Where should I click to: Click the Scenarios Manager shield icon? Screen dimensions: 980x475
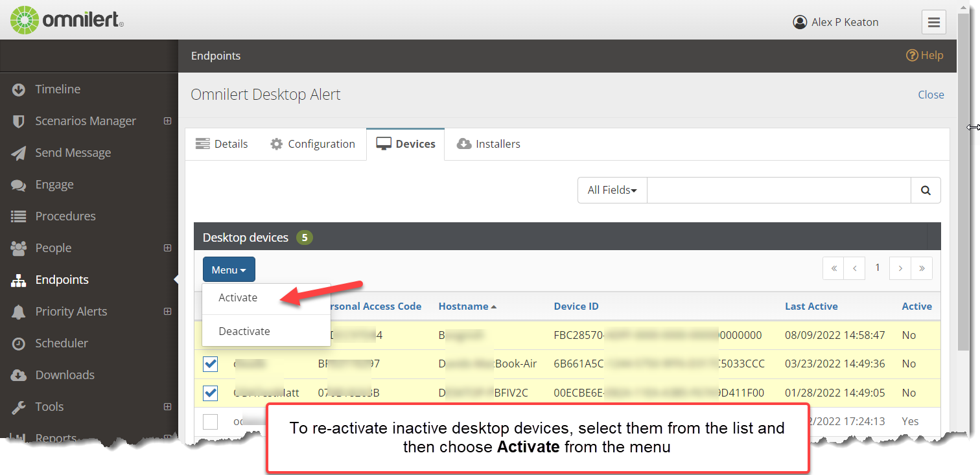pos(19,121)
